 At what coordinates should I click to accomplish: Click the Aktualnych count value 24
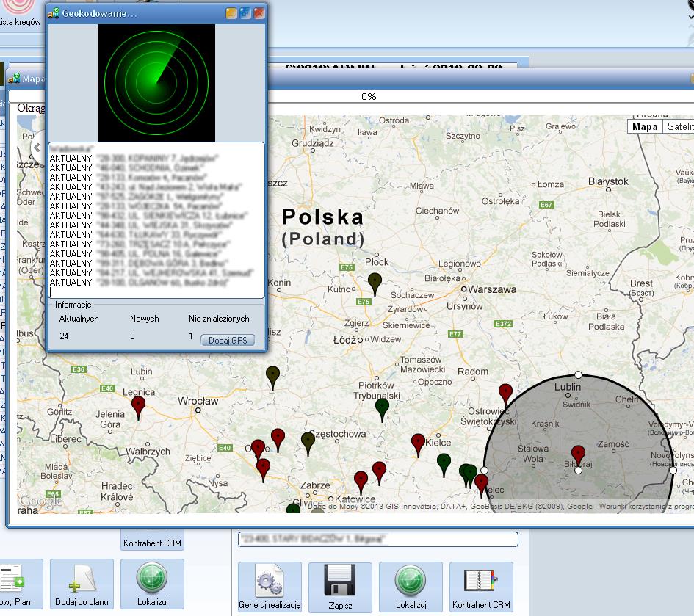click(64, 336)
